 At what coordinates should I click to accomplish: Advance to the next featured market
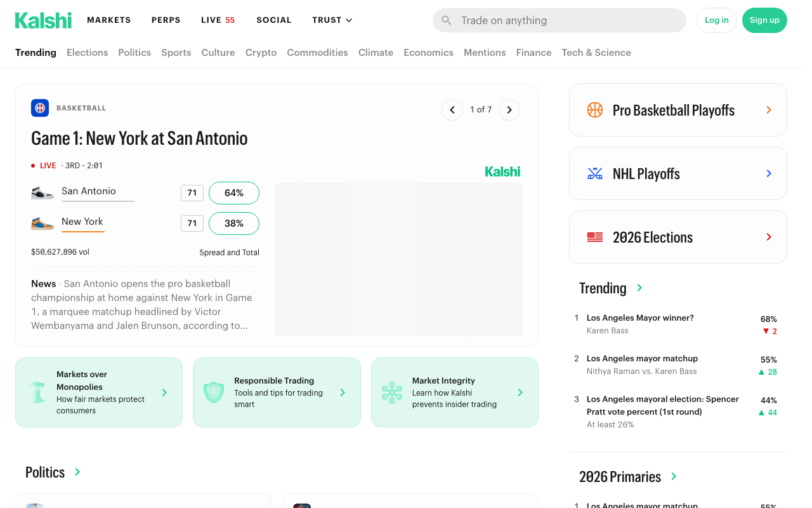[509, 110]
